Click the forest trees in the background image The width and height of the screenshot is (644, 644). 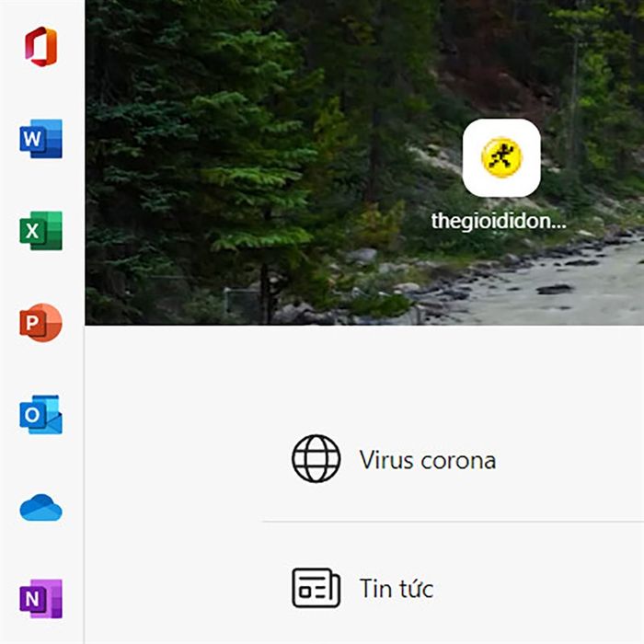[212, 138]
